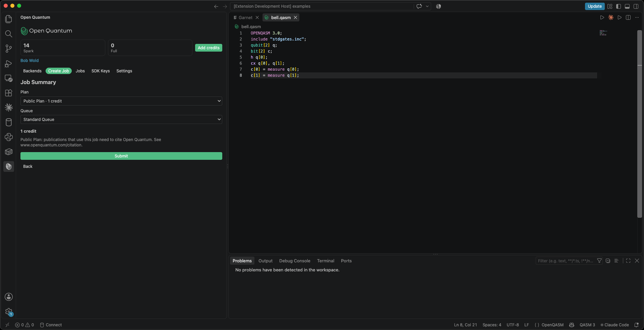
Task: Expand the chat dropdown chevron in title bar
Action: pyautogui.click(x=427, y=6)
